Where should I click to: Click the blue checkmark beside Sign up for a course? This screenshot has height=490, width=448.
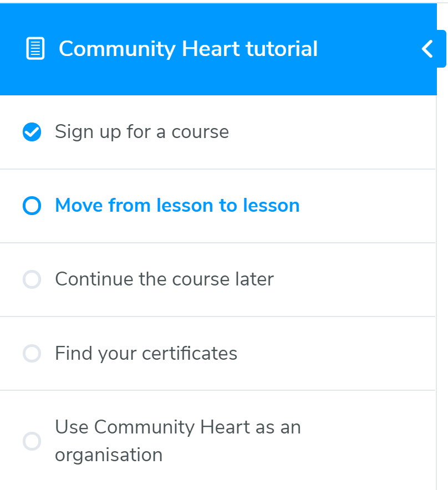(32, 132)
